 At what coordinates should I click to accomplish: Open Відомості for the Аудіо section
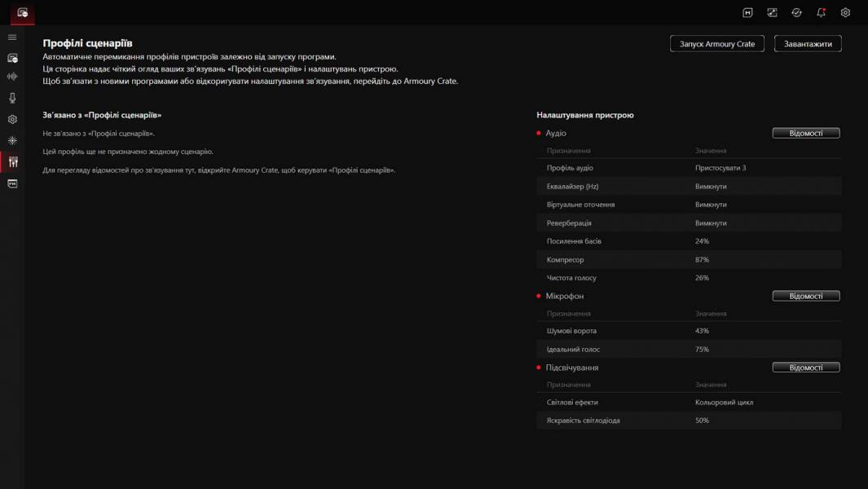[x=806, y=133]
